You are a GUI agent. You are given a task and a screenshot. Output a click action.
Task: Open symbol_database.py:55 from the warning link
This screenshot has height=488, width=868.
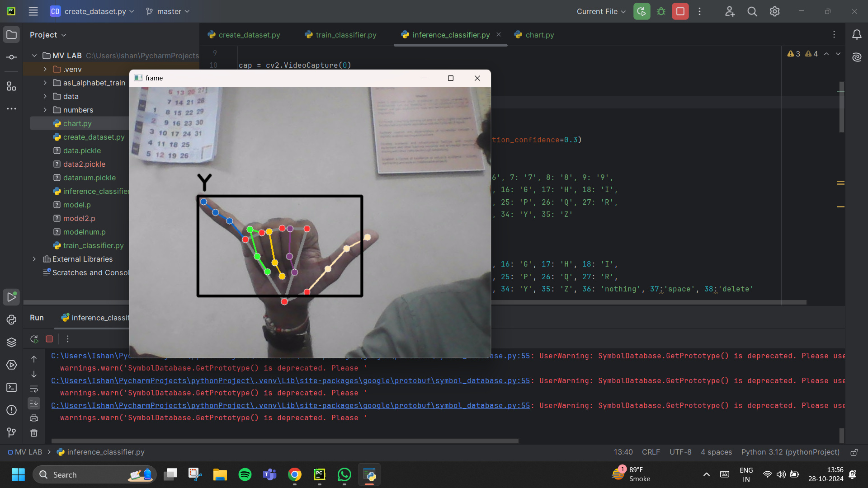click(x=289, y=381)
